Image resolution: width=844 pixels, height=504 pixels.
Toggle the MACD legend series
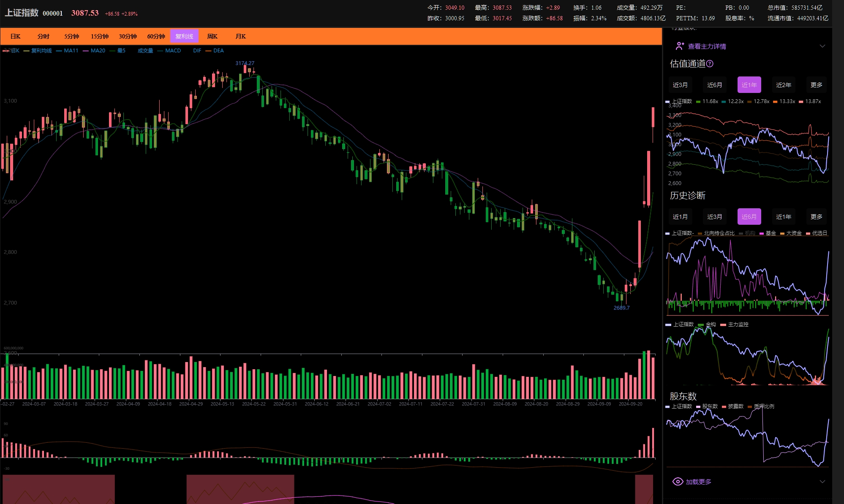tap(169, 51)
